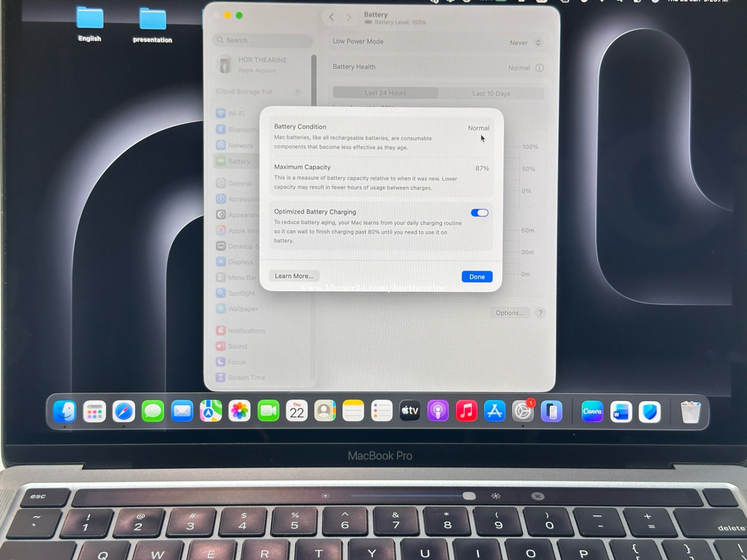Switch to Last 10 Days tab
Screen dimensions: 747x560
[491, 93]
